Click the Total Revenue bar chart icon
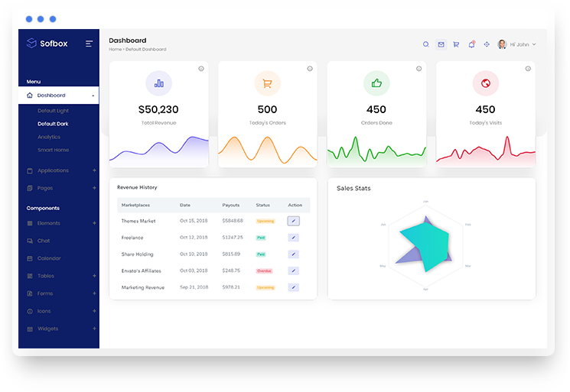 coord(158,83)
